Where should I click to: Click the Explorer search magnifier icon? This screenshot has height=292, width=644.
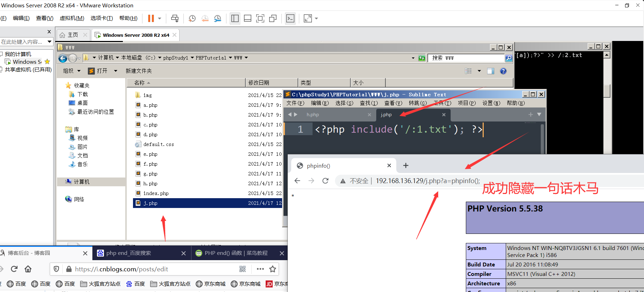click(509, 58)
